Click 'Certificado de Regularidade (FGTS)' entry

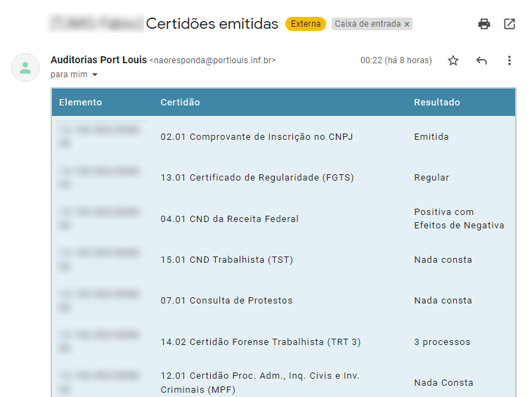(x=257, y=178)
